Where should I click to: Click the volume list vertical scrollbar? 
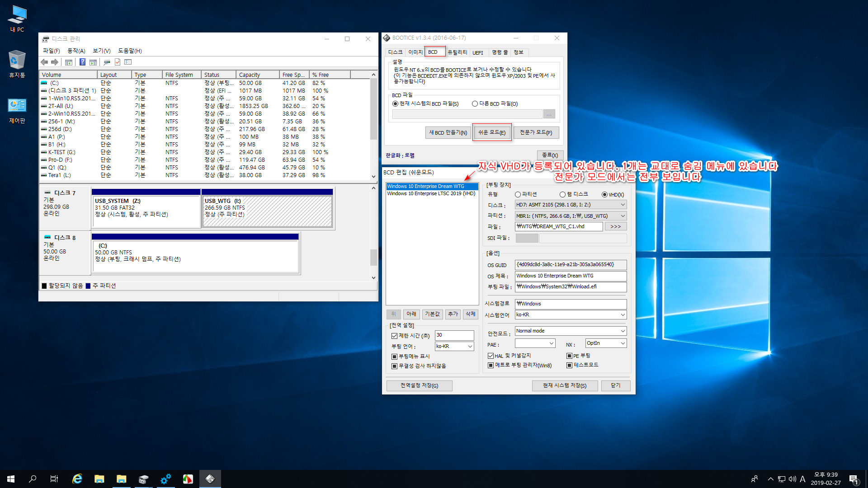tap(373, 126)
